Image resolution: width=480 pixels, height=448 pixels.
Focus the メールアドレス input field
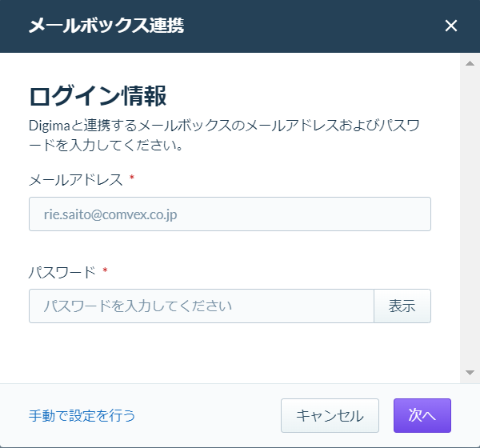[230, 214]
